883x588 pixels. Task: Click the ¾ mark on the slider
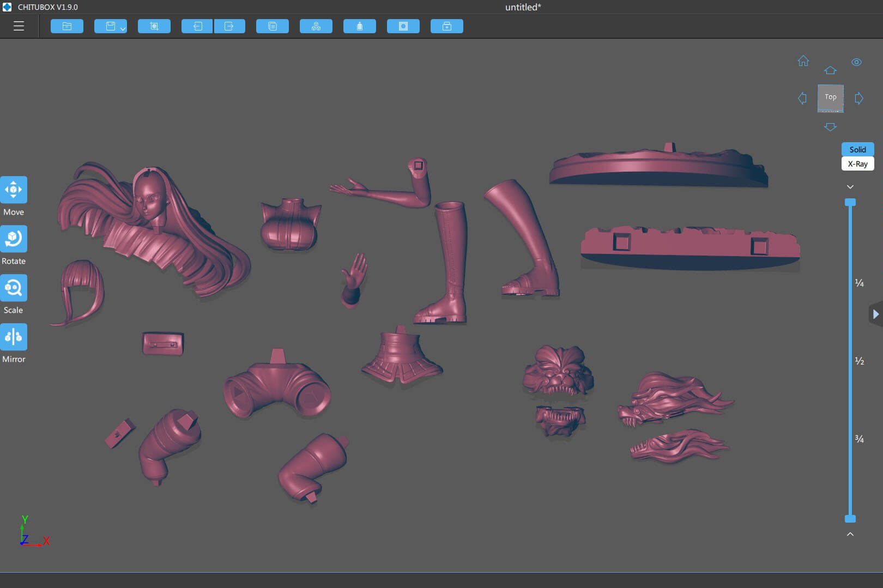point(860,439)
